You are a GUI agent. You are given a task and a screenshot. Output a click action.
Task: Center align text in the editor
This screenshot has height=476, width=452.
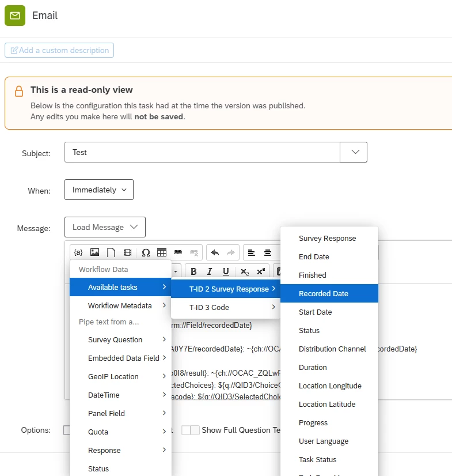268,252
